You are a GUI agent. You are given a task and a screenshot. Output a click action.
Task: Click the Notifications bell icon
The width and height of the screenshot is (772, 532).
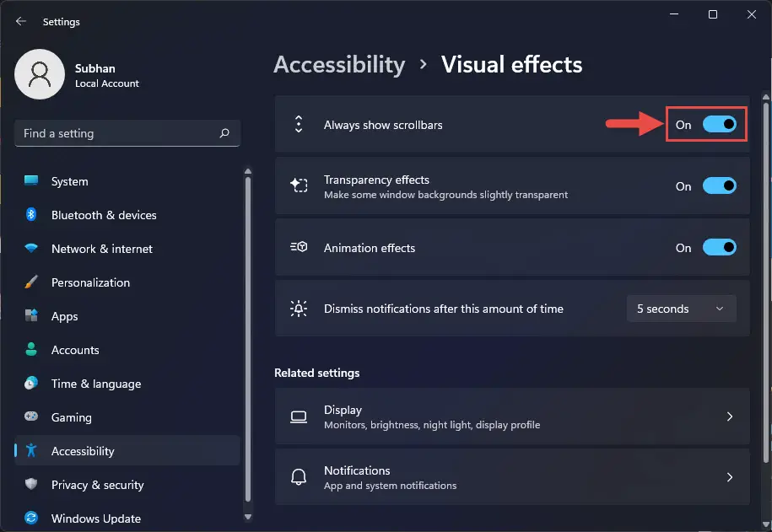(x=299, y=477)
